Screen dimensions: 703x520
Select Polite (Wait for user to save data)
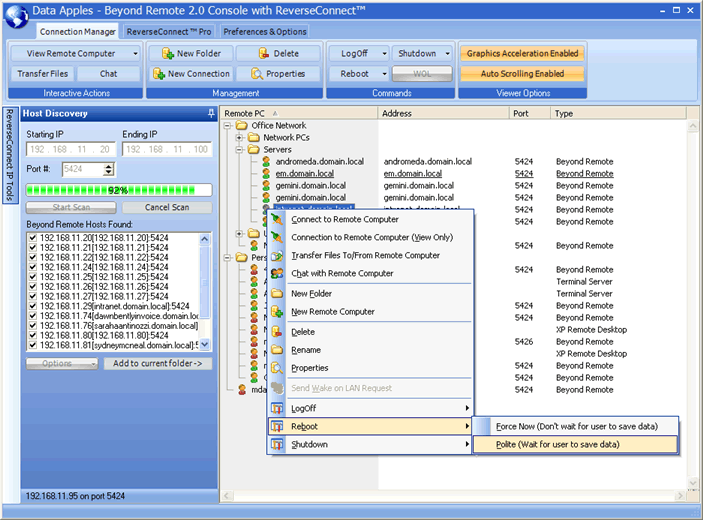[x=576, y=444]
